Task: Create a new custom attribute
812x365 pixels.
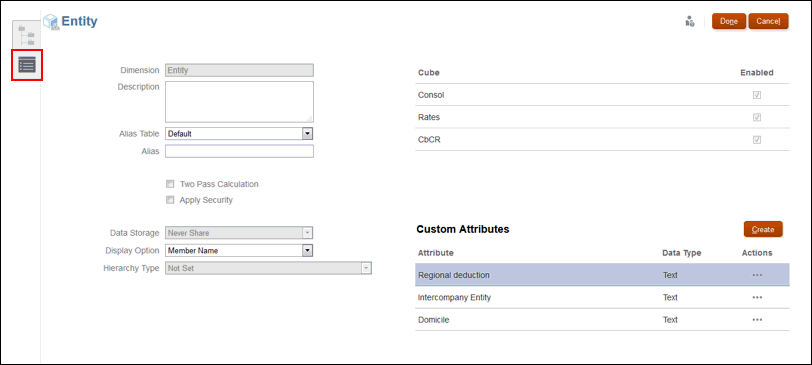Action: (763, 229)
